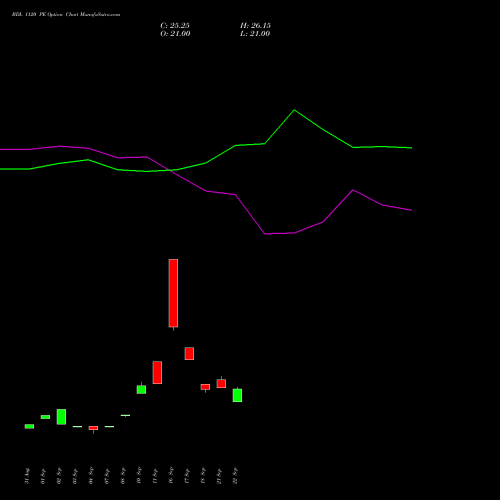Image resolution: width=500 pixels, height=500 pixels.
Task: Click the high price H: 26.15 label
Action: click(255, 26)
